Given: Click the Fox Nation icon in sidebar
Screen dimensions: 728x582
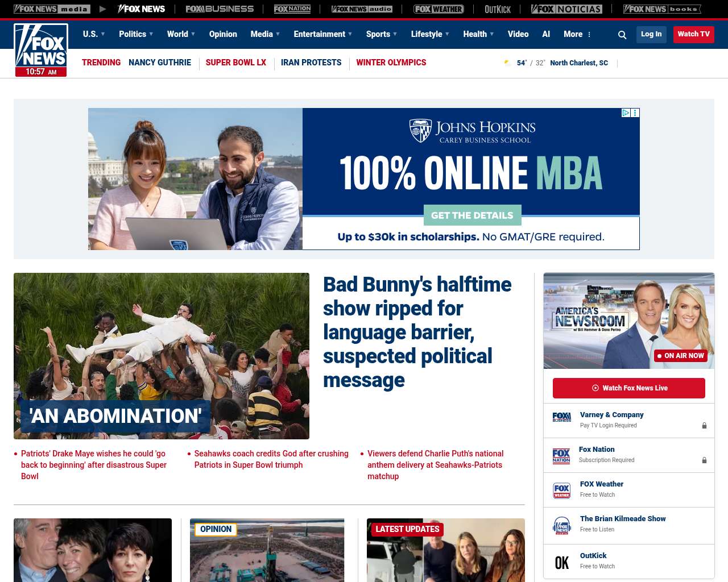Looking at the screenshot, I should click(561, 456).
